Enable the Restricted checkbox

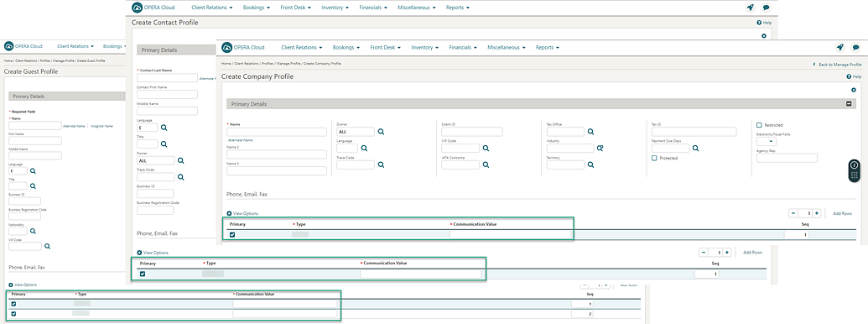pos(759,125)
